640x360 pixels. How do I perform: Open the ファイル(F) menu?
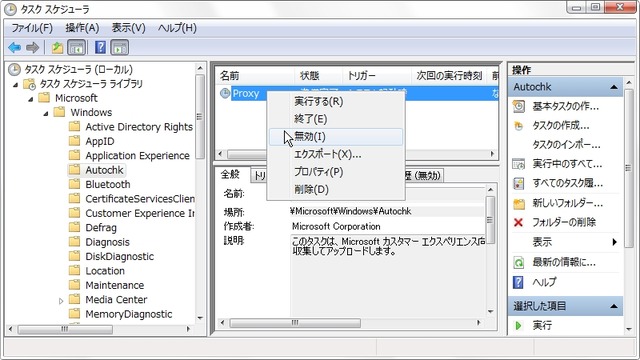coord(32,28)
